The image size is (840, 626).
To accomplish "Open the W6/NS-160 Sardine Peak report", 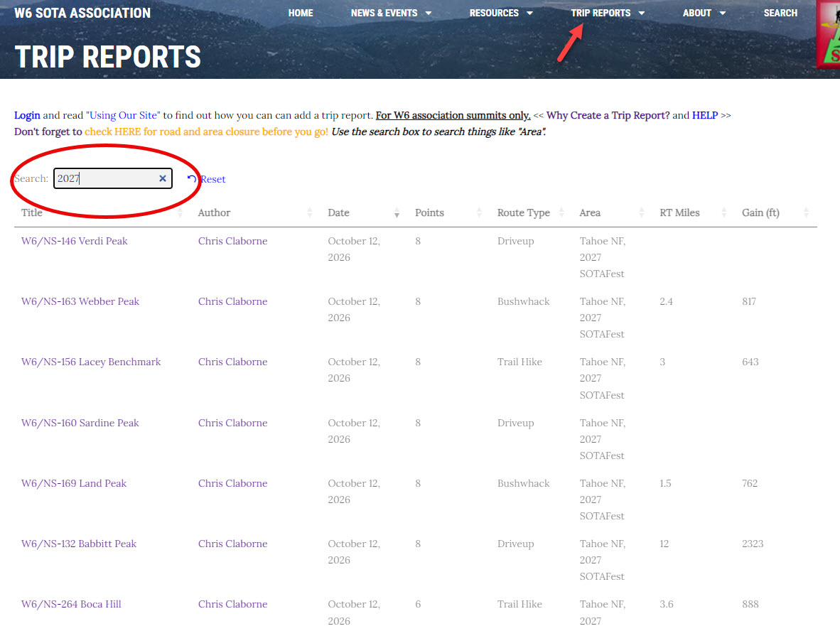I will [x=80, y=423].
